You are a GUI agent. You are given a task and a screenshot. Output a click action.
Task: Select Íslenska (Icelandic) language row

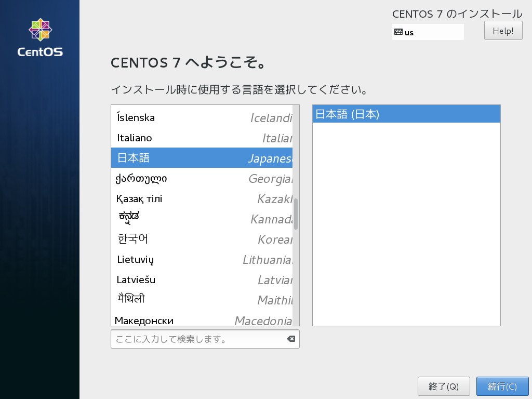coord(202,117)
